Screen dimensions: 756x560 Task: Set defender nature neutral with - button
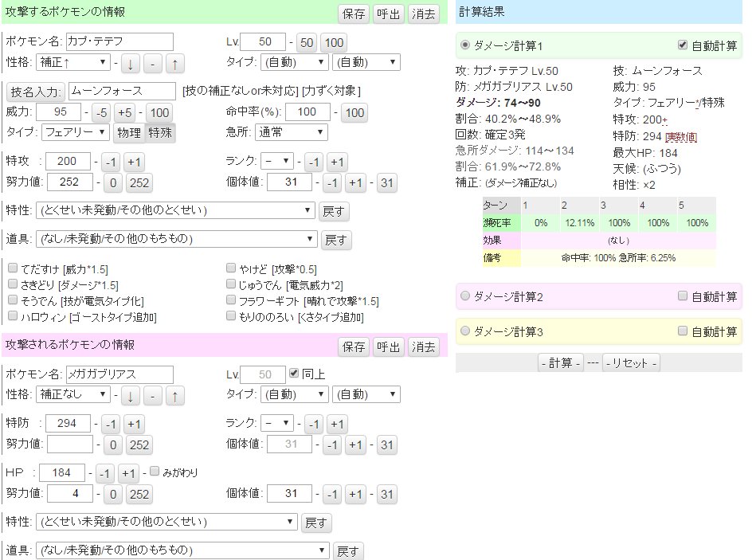tap(152, 396)
